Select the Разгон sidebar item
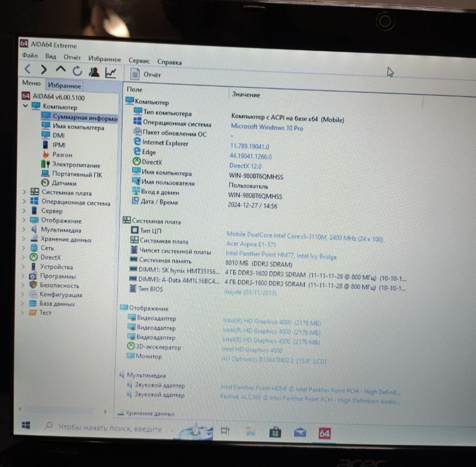476x467 pixels. [63, 155]
